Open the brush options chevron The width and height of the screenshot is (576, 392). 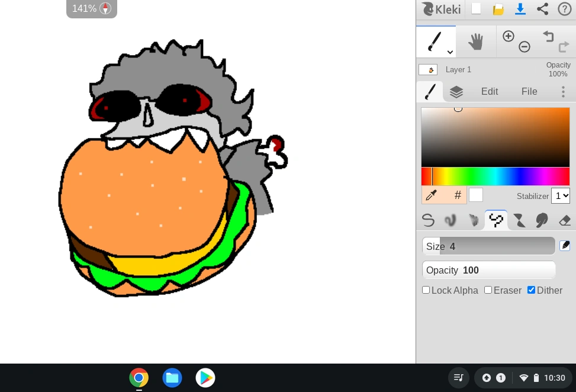click(x=450, y=52)
